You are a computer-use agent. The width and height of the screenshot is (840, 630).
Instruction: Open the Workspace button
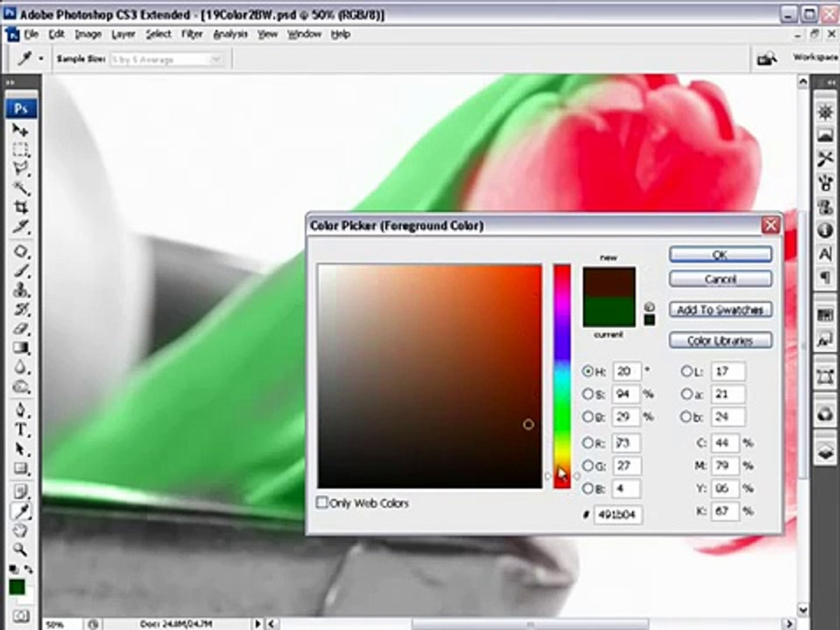tap(815, 57)
